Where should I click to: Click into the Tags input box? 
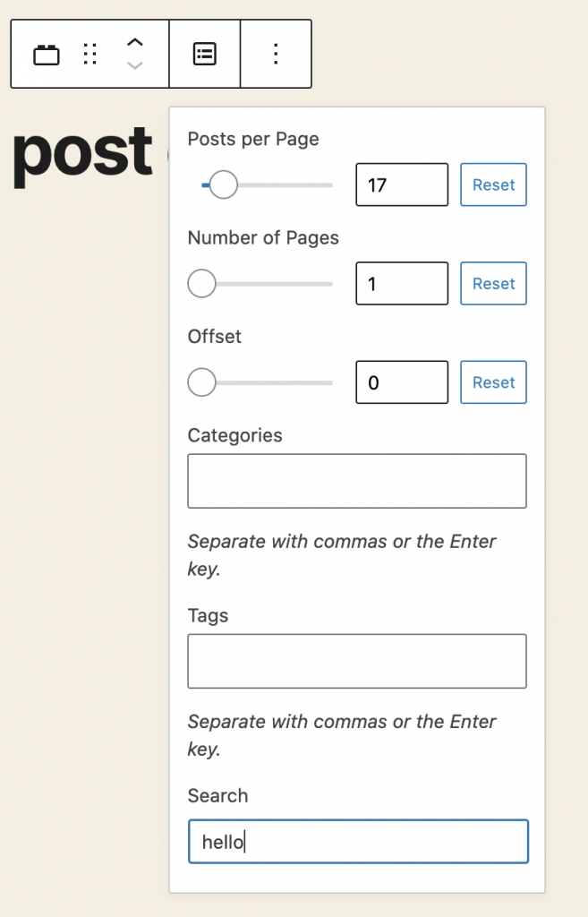(x=357, y=661)
